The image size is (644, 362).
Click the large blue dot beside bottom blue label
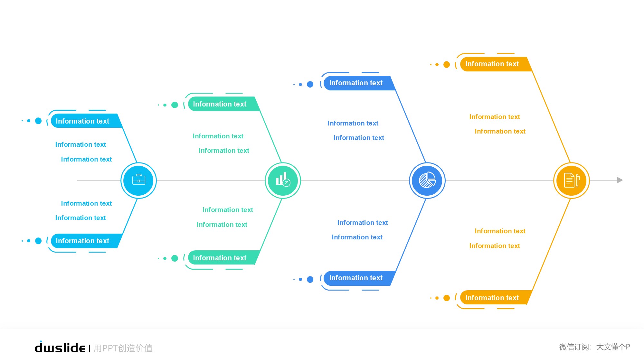point(310,279)
